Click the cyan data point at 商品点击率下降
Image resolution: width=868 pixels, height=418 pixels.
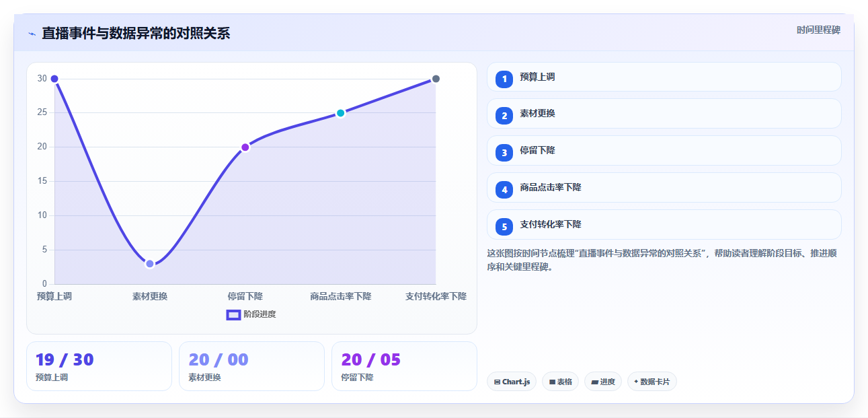tap(341, 113)
